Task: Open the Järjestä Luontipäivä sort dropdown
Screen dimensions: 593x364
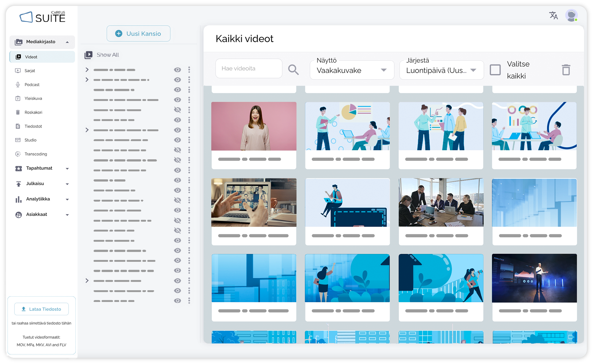Action: (441, 70)
